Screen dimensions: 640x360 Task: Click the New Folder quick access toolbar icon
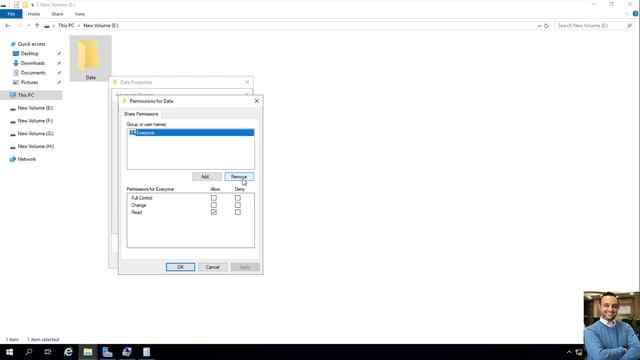click(x=25, y=4)
